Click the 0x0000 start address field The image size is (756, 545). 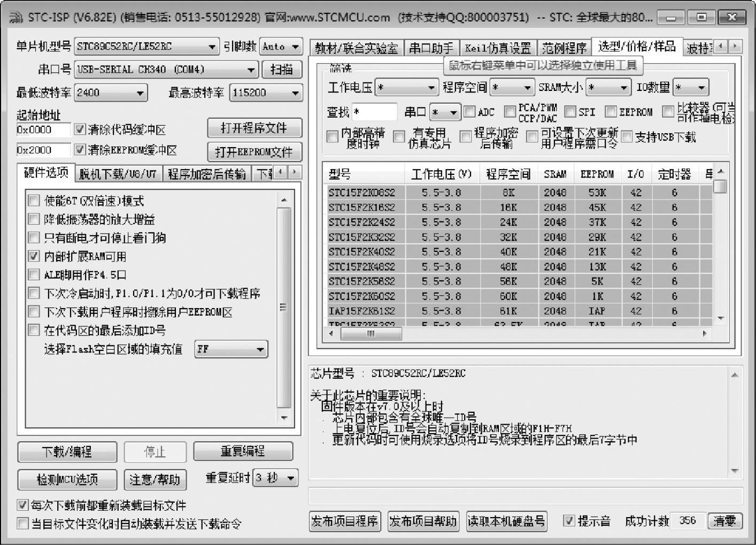(43, 130)
